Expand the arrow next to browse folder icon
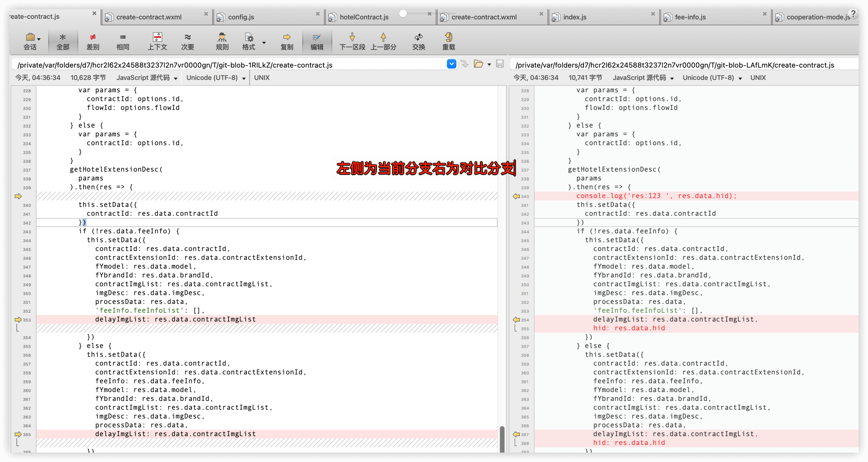The width and height of the screenshot is (868, 462). pos(489,64)
